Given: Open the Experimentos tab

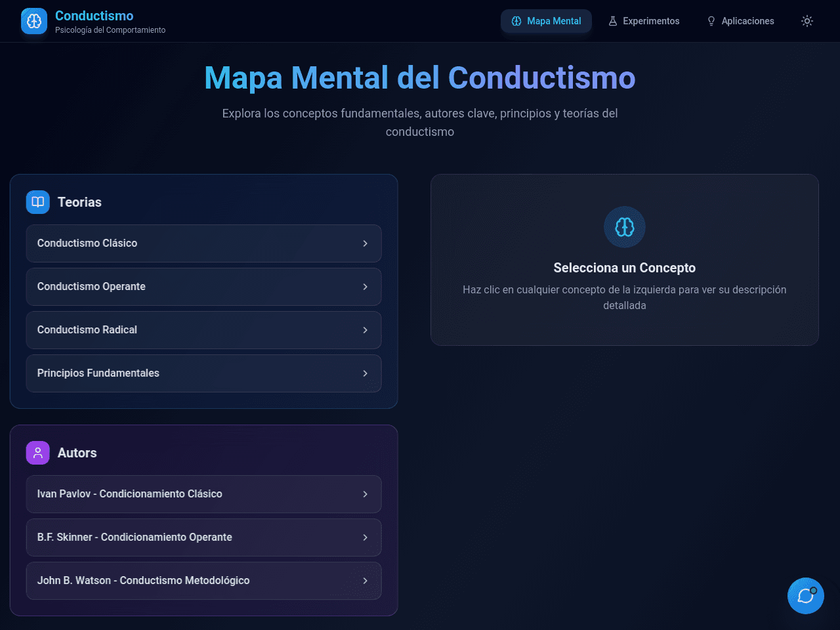Looking at the screenshot, I should pyautogui.click(x=644, y=21).
